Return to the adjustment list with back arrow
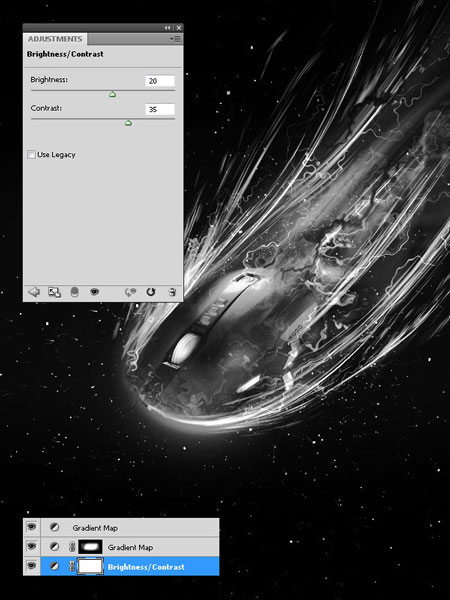The height and width of the screenshot is (600, 450). coord(34,292)
